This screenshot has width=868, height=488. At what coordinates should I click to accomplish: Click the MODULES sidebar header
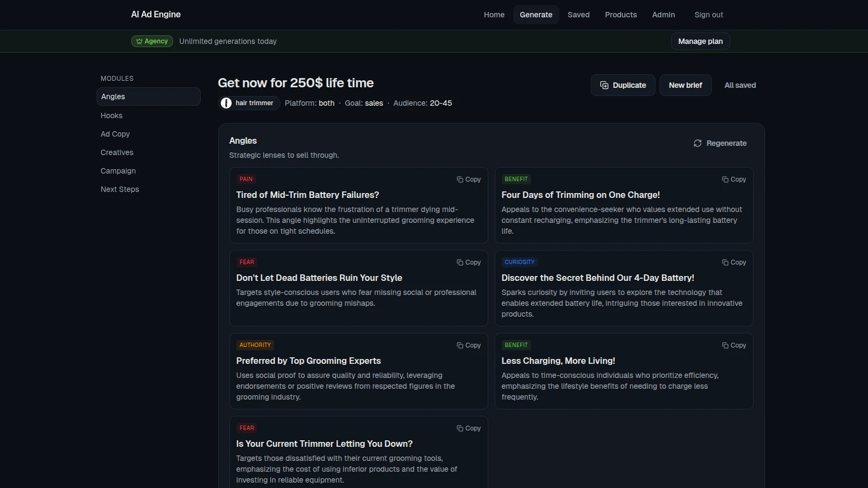117,79
